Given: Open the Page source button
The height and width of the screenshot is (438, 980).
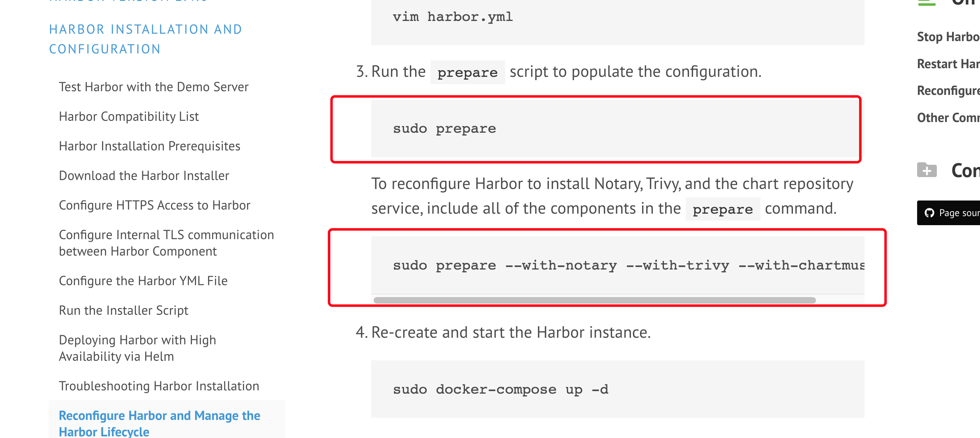Looking at the screenshot, I should [950, 213].
